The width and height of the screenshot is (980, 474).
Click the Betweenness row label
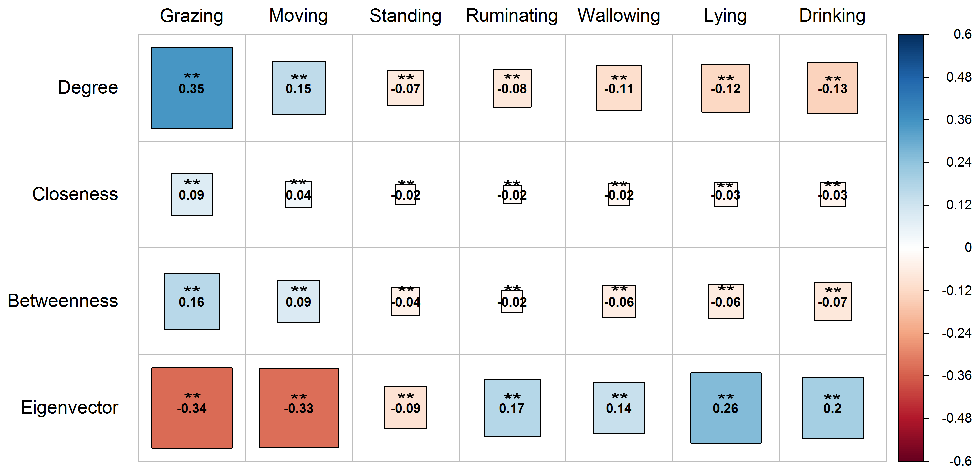point(63,301)
